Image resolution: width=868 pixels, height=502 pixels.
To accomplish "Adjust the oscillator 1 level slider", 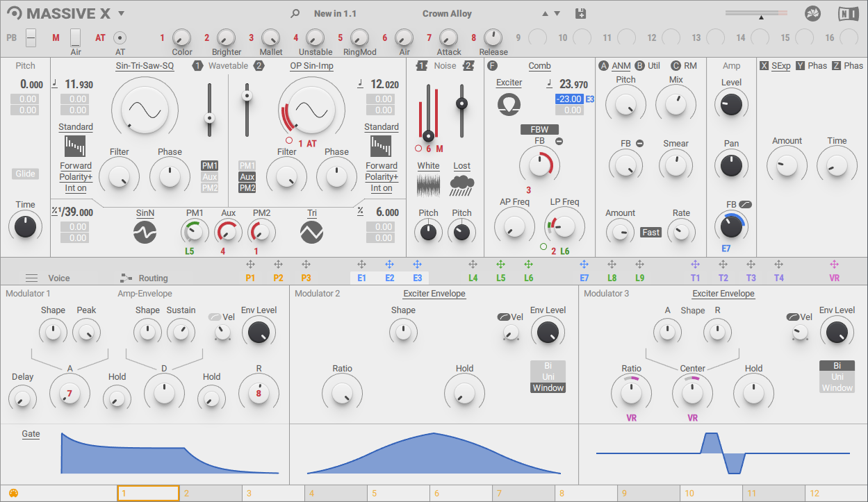I will pos(208,119).
